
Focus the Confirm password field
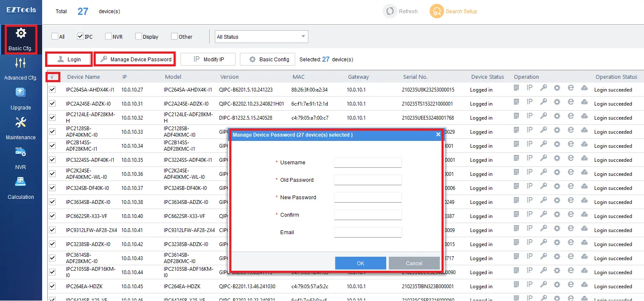point(368,215)
